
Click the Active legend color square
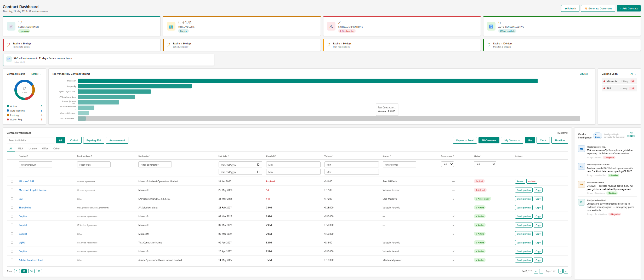point(8,106)
